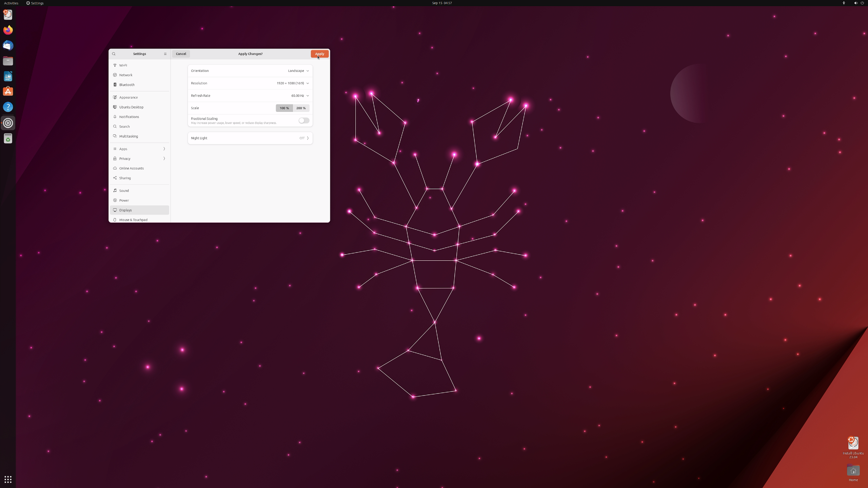Open the Search settings panel
This screenshot has height=488, width=868.
[x=139, y=126]
